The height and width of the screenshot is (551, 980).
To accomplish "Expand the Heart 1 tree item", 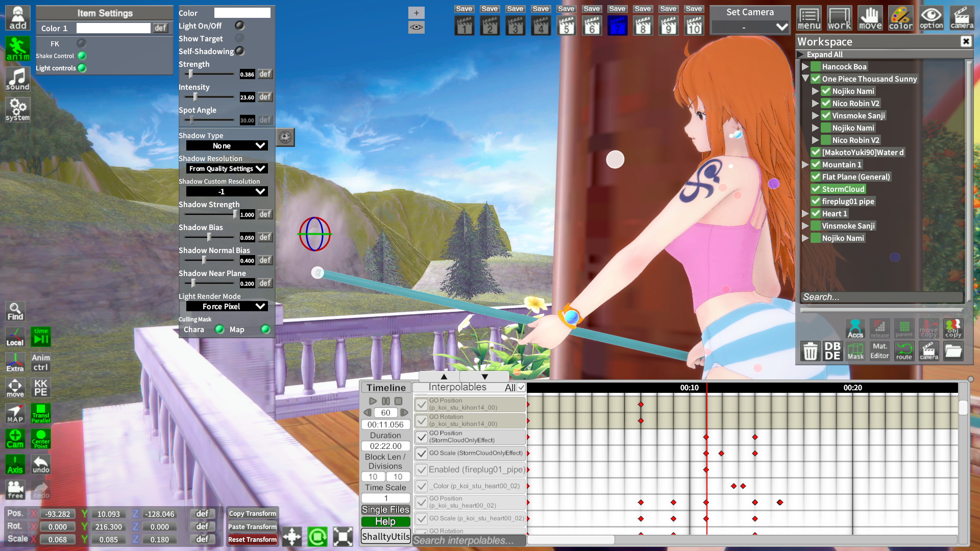I will [805, 213].
